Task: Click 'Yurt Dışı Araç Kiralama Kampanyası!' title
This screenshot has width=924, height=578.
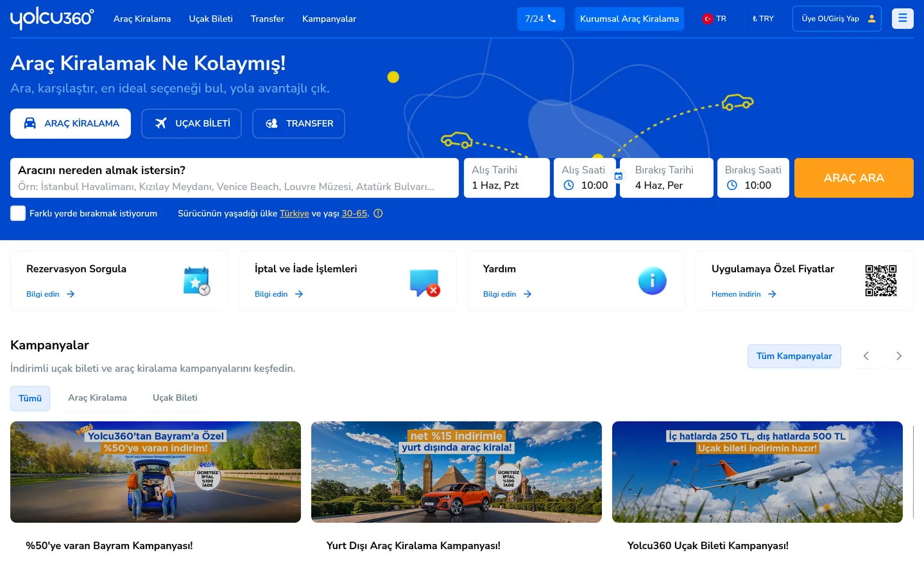Action: click(x=413, y=546)
